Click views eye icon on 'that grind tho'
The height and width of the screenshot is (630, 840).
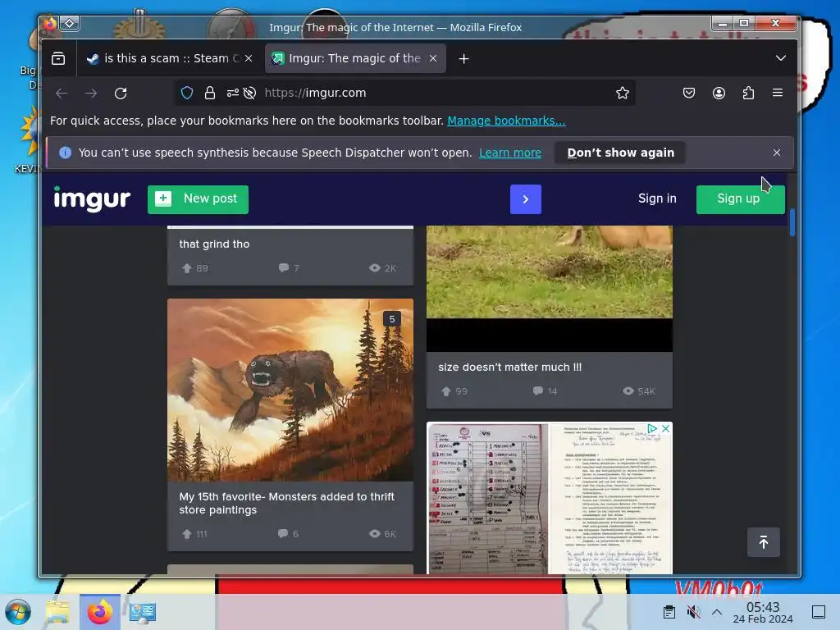374,268
